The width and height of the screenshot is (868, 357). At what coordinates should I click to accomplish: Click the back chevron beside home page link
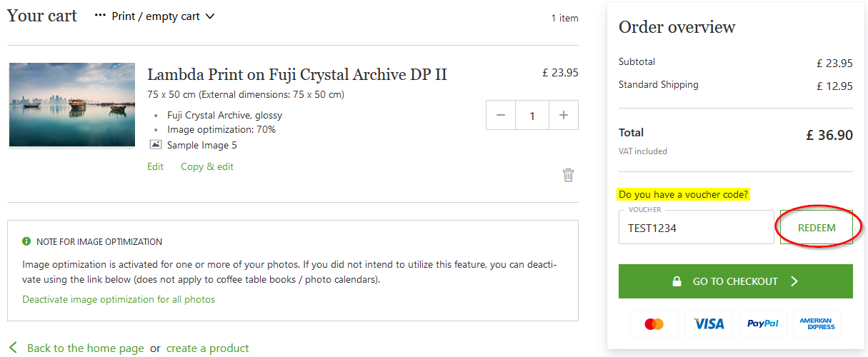click(x=13, y=348)
